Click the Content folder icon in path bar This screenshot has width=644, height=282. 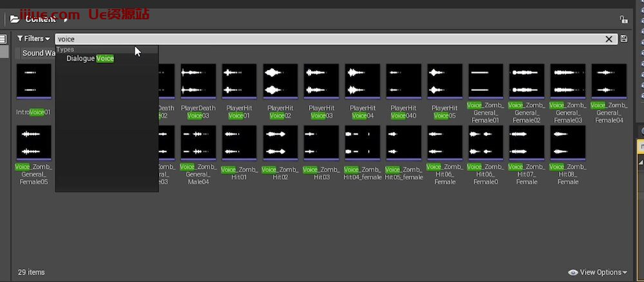point(15,19)
